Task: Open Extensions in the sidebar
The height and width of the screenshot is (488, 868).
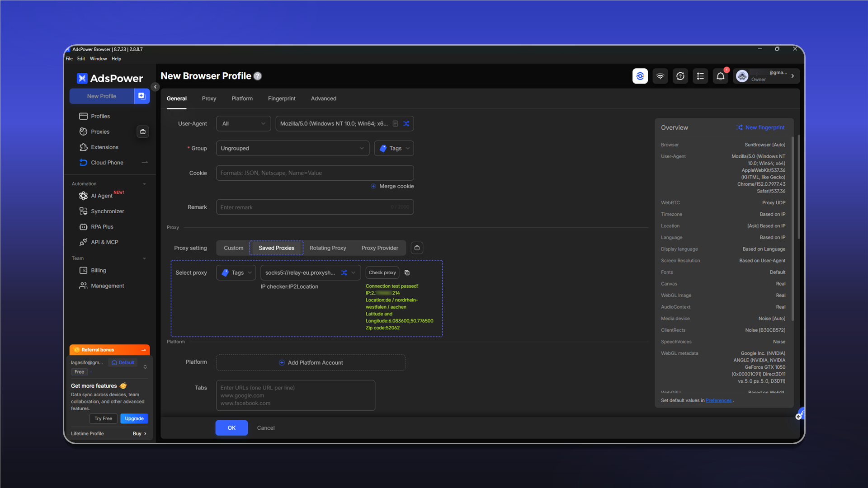Action: (104, 147)
